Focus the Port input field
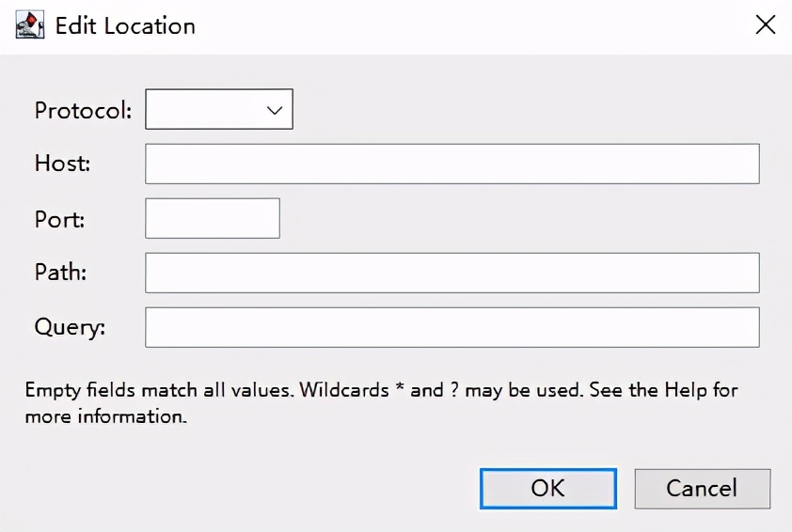The width and height of the screenshot is (792, 532). (213, 219)
